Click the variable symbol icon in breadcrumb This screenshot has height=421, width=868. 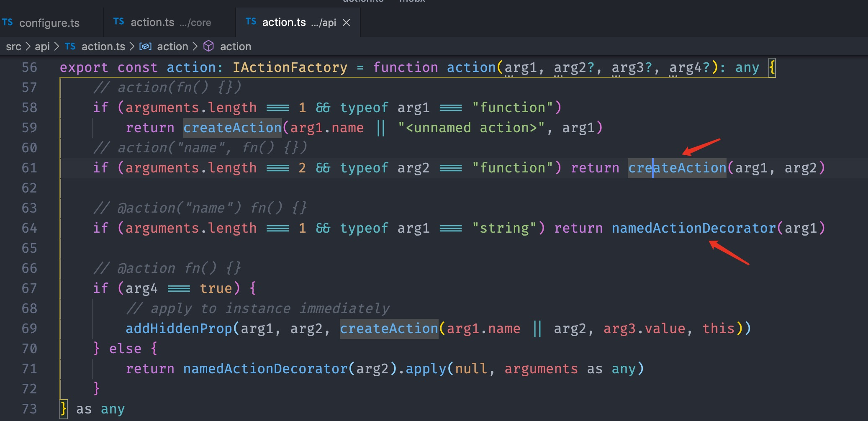145,46
